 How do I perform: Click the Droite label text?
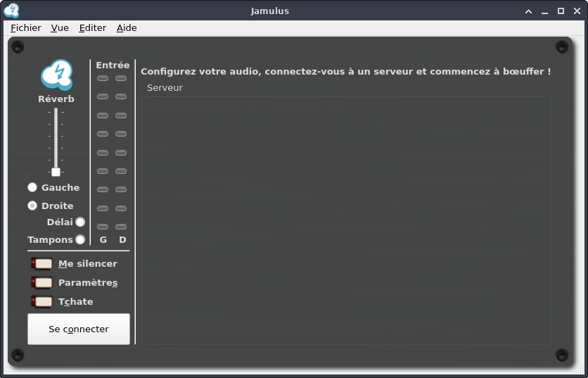tap(58, 206)
